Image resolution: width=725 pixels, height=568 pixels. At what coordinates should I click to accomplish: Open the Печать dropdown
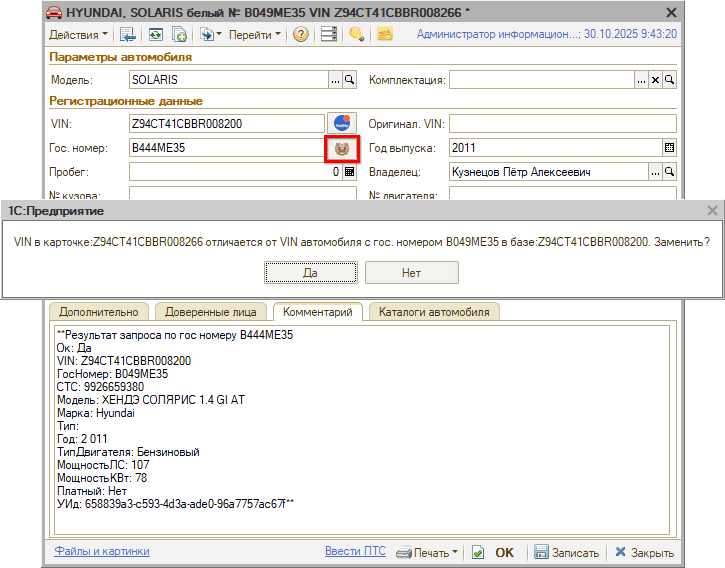(428, 552)
